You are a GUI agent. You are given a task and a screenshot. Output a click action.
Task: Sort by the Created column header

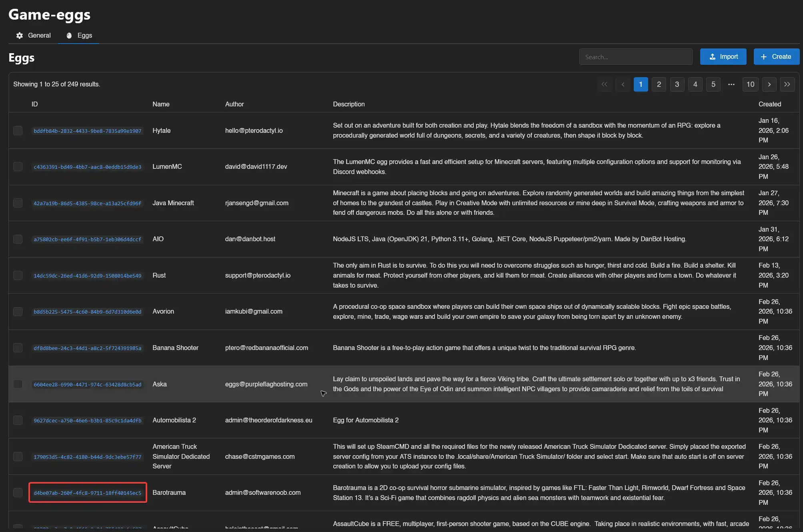(769, 104)
